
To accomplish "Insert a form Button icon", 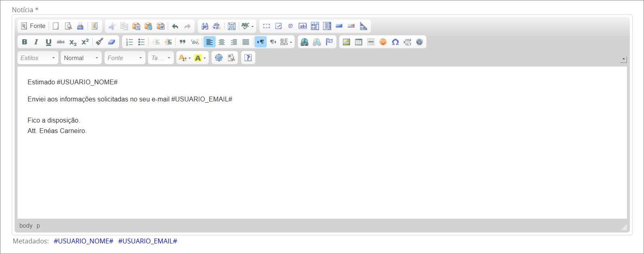I will pos(339,26).
